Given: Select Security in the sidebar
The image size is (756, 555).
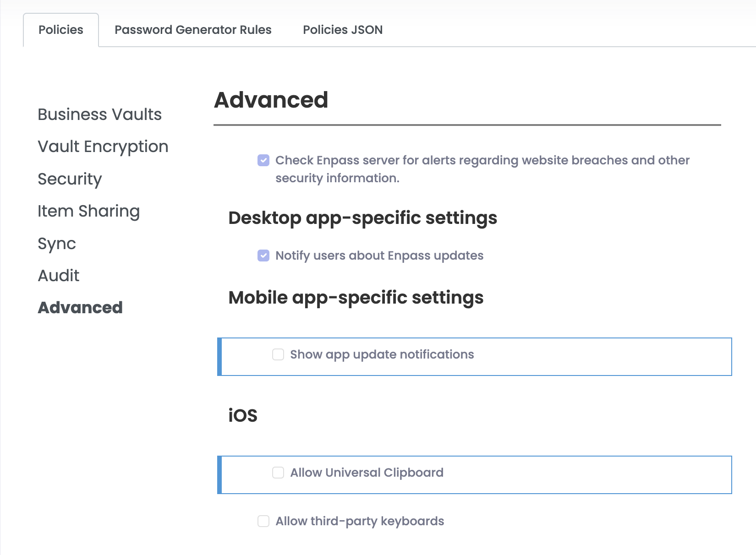Looking at the screenshot, I should pyautogui.click(x=70, y=179).
